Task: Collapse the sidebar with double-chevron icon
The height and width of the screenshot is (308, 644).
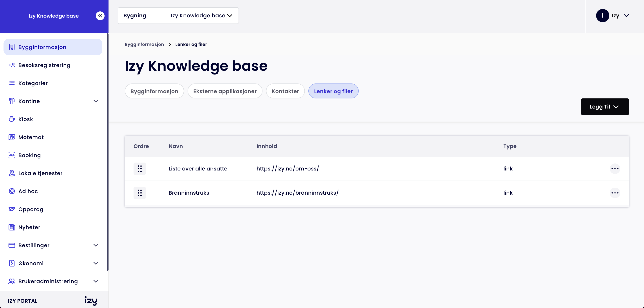Action: [x=100, y=16]
